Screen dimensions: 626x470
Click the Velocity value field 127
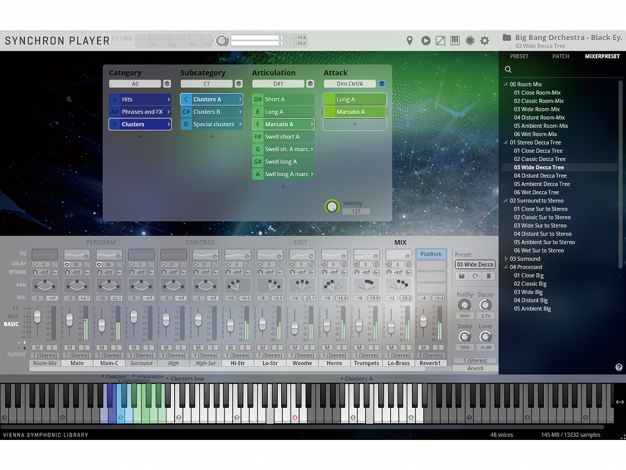coord(356,212)
